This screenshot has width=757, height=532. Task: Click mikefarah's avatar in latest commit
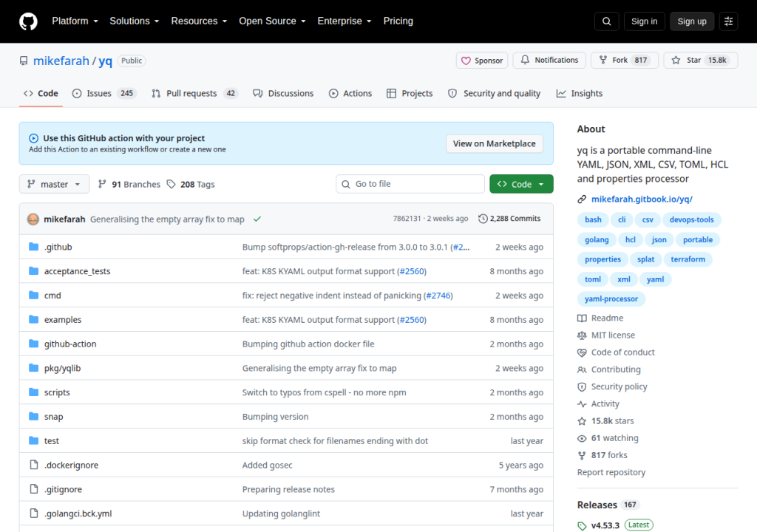pos(33,219)
